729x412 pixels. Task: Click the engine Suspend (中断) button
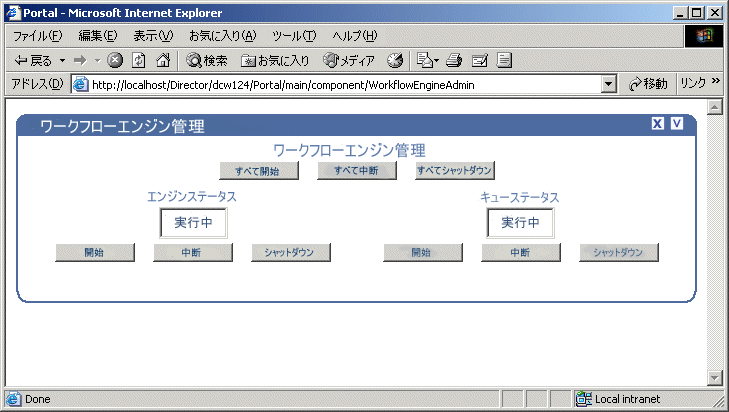pos(193,253)
